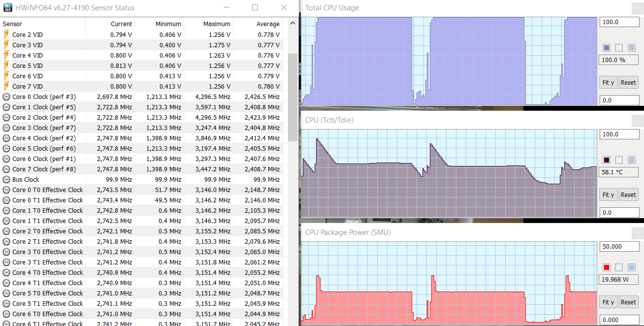Click icon beside Core 0 T1 Effective Clock
644x326 pixels.
click(x=6, y=200)
